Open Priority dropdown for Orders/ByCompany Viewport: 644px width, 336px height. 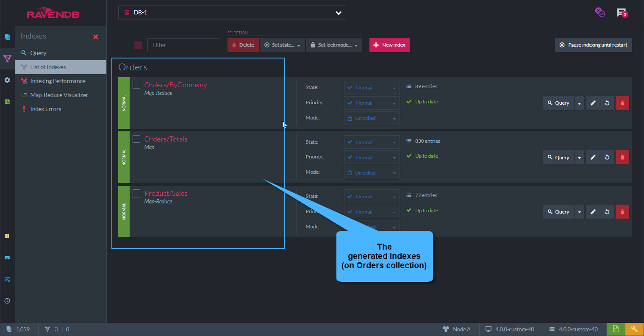tap(372, 103)
